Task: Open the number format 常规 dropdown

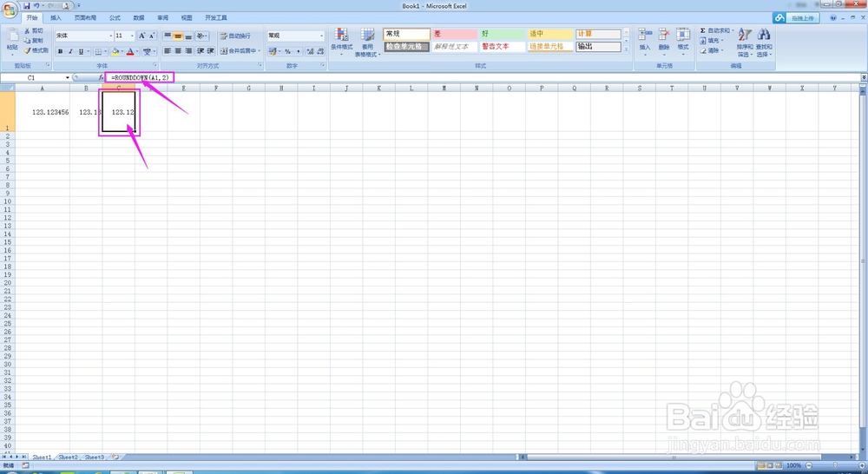Action: [321, 36]
